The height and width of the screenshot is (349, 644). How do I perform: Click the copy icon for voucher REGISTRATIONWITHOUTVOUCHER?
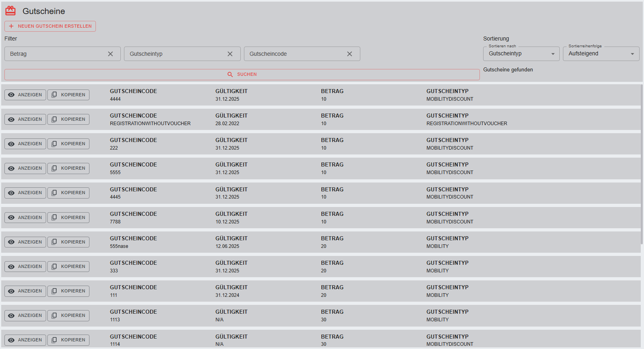point(54,119)
